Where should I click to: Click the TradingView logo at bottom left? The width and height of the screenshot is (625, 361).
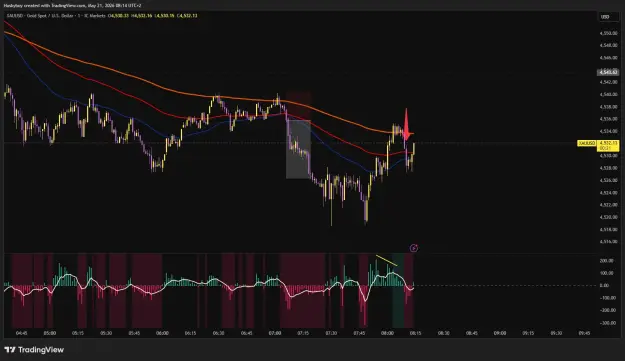coord(34,350)
